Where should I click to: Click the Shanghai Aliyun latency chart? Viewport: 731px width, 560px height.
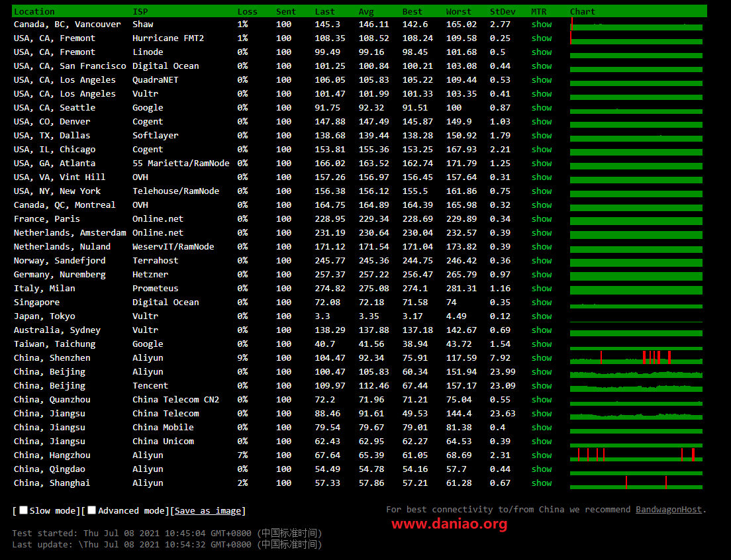click(x=636, y=483)
